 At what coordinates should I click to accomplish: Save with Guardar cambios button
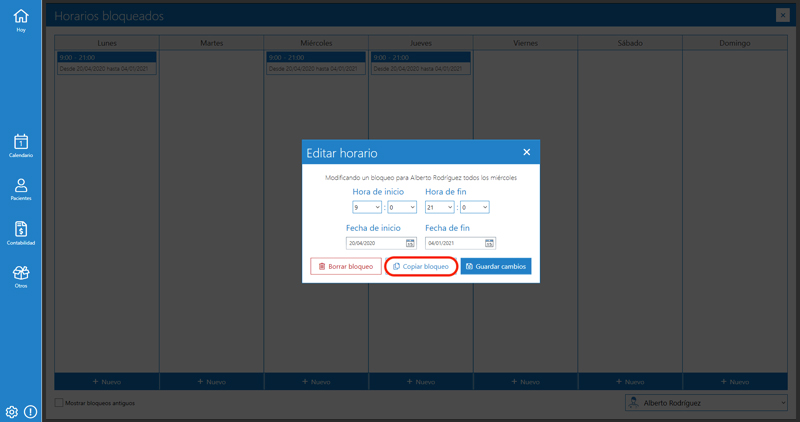pyautogui.click(x=496, y=267)
